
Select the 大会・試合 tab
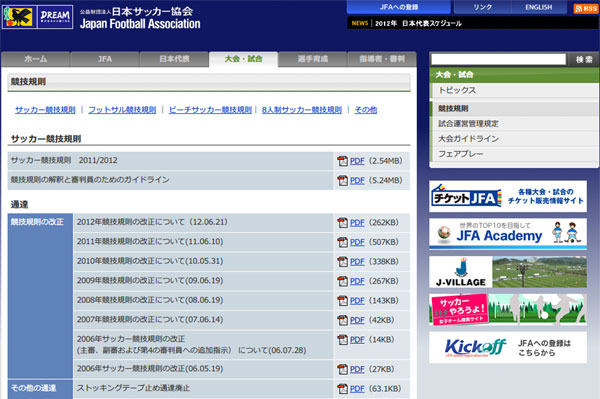click(x=243, y=59)
